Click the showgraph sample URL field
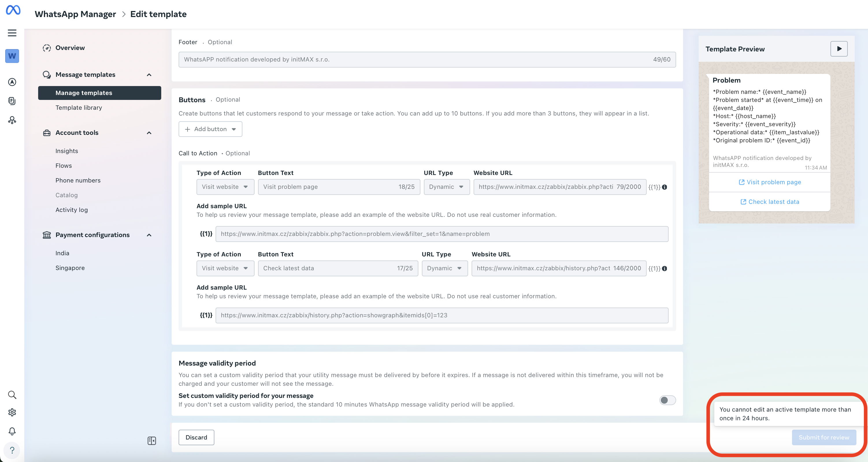The width and height of the screenshot is (868, 462). pyautogui.click(x=442, y=315)
